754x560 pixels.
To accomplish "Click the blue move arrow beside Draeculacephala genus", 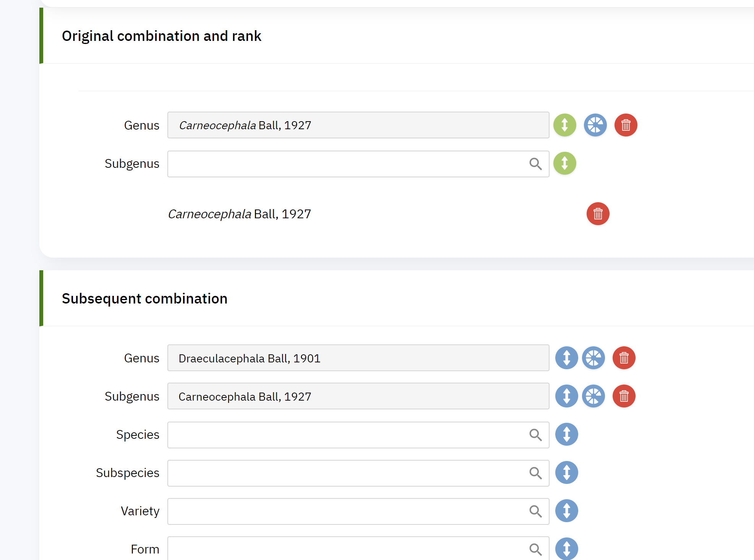I will click(x=566, y=358).
